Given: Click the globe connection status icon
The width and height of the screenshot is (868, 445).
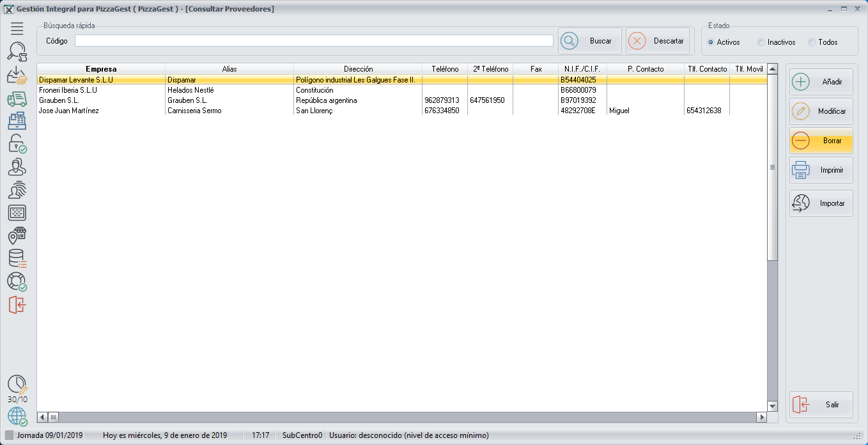Looking at the screenshot, I should click(17, 416).
